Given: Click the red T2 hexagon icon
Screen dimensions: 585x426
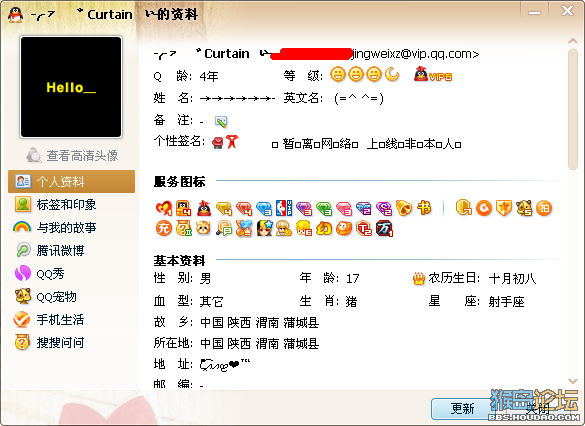Looking at the screenshot, I should [364, 228].
